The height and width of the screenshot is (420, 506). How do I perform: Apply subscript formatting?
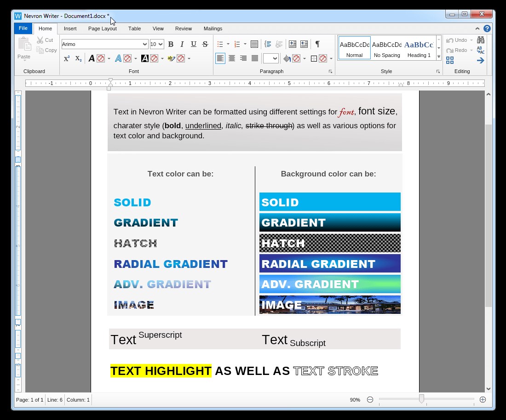(x=78, y=58)
